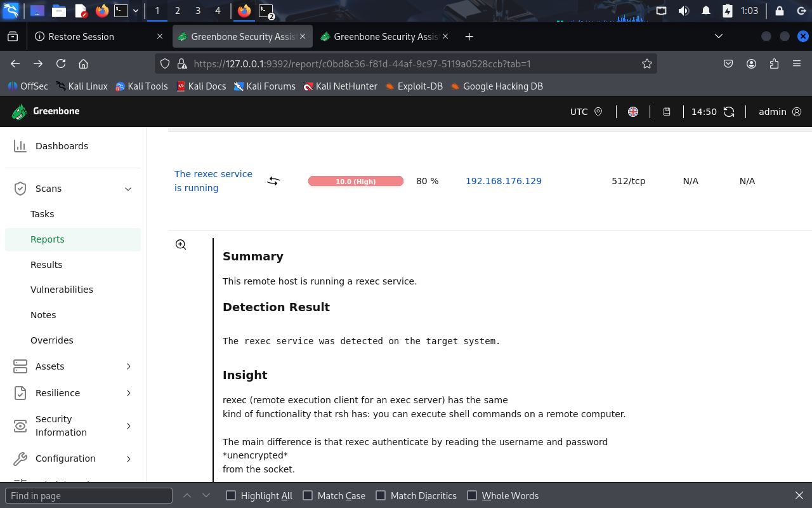Click the user manual book icon
Image resolution: width=812 pixels, height=508 pixels.
[x=666, y=111]
